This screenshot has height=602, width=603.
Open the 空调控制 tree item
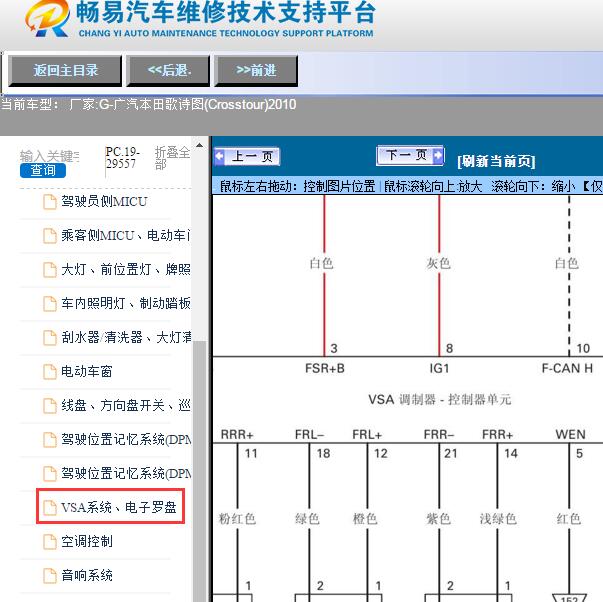(x=87, y=541)
